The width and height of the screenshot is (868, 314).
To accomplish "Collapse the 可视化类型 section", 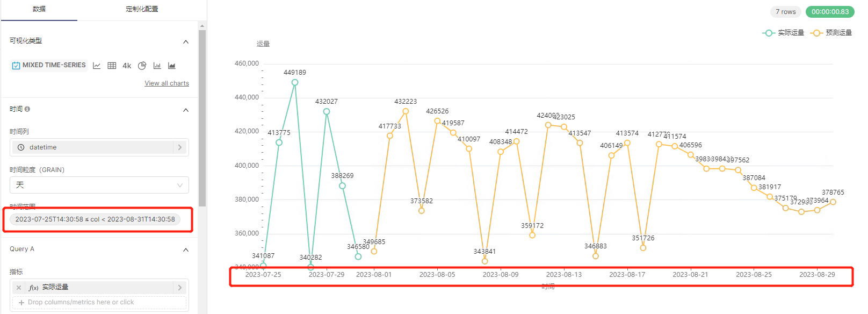I will click(x=186, y=41).
